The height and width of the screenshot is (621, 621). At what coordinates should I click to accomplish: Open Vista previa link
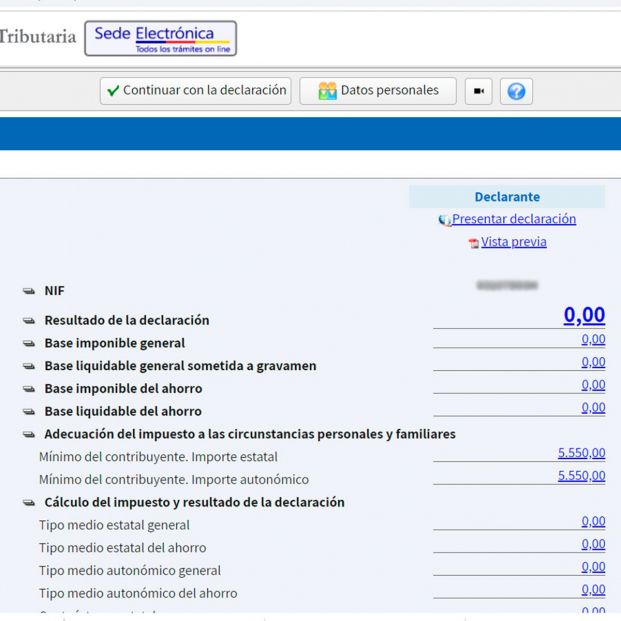(513, 242)
